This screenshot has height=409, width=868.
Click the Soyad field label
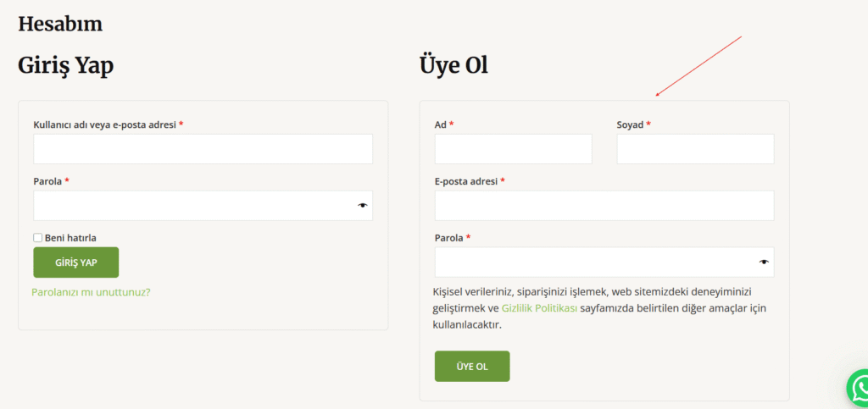[x=630, y=124]
